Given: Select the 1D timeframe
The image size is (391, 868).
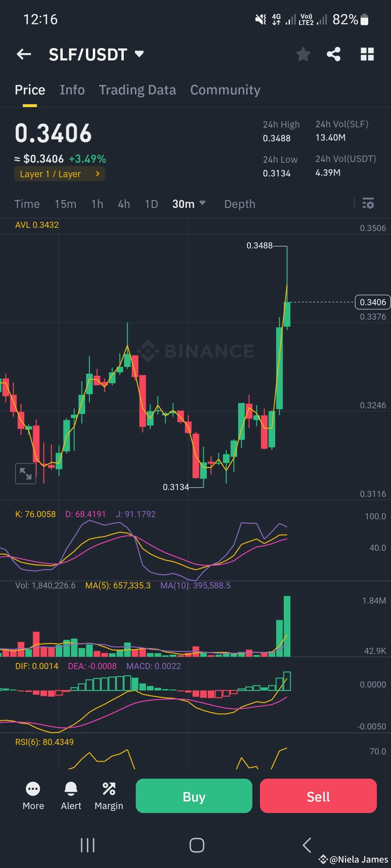Looking at the screenshot, I should click(x=151, y=204).
